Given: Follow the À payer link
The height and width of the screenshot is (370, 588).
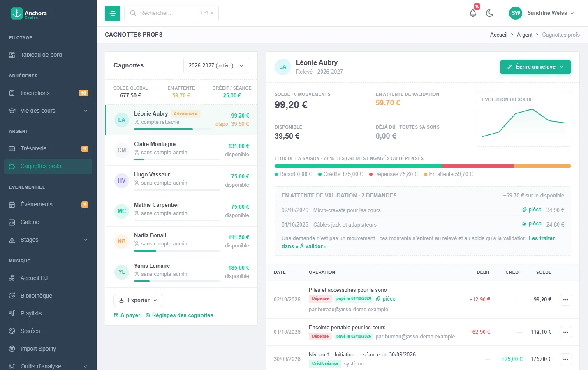Looking at the screenshot, I should pos(127,315).
